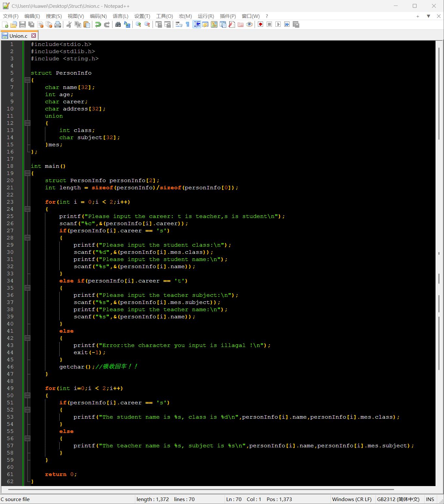The width and height of the screenshot is (444, 504).
Task: Click the Save recorded macro icon
Action: coord(296,24)
